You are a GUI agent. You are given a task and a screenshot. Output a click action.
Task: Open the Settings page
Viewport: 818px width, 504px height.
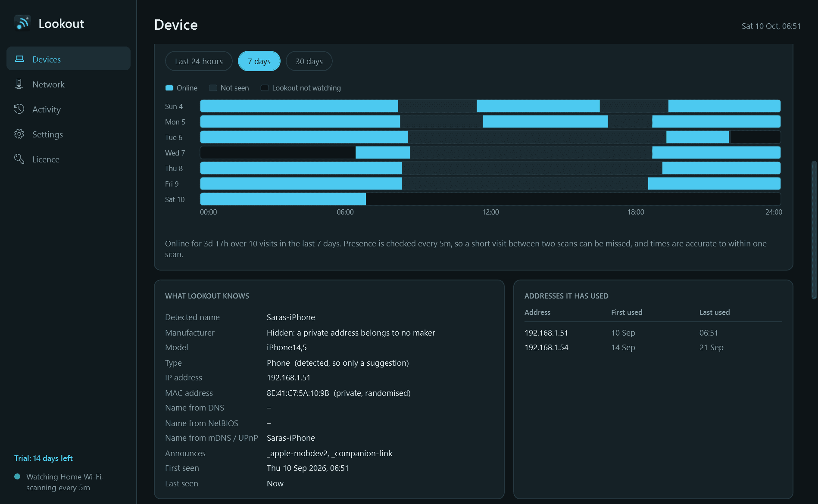[69, 134]
